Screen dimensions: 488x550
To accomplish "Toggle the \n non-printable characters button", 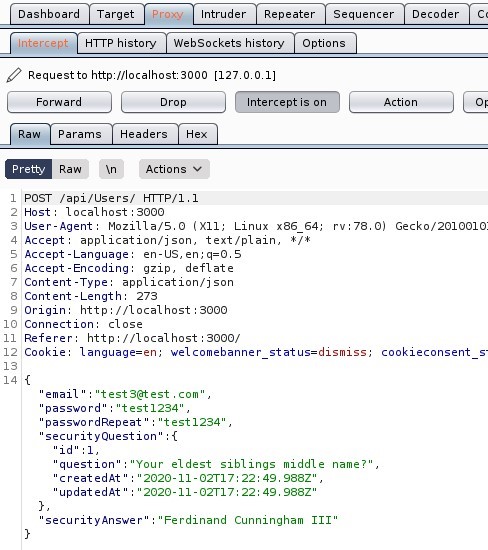I will click(x=111, y=169).
